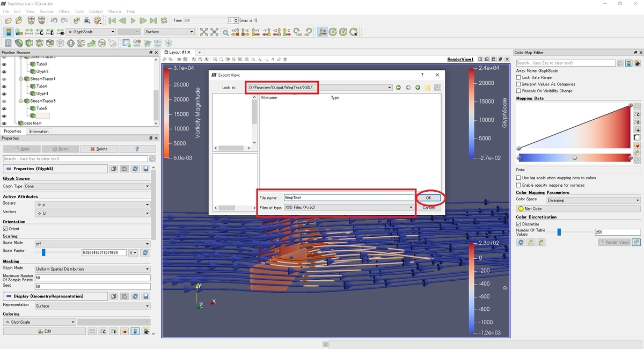
Task: Open the Macros menu
Action: pyautogui.click(x=115, y=11)
